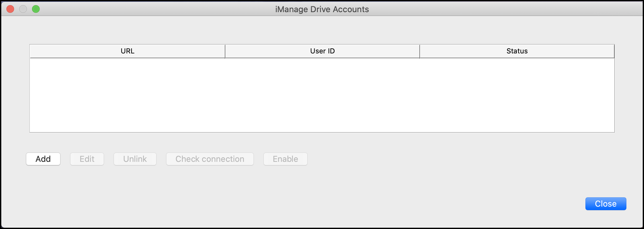The image size is (644, 229).
Task: Click the Status column header
Action: [x=517, y=51]
